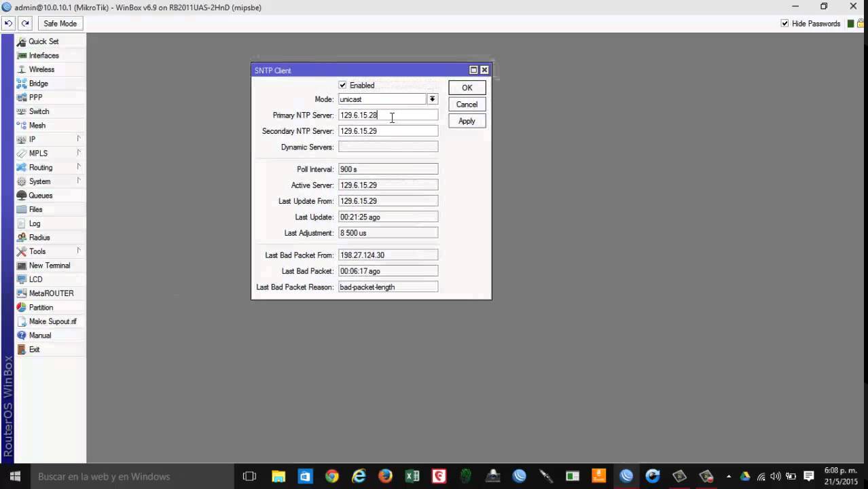The image size is (868, 489).
Task: Click the Primary NTP Server field
Action: [x=388, y=115]
